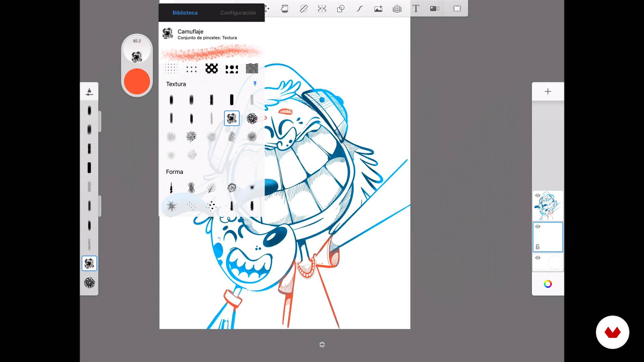Open the ruler guides tool
Viewport: 644px width, 362px height.
click(304, 9)
